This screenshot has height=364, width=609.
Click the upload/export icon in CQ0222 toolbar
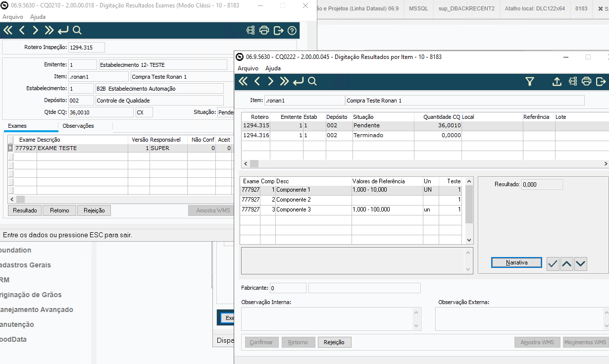[x=557, y=82]
